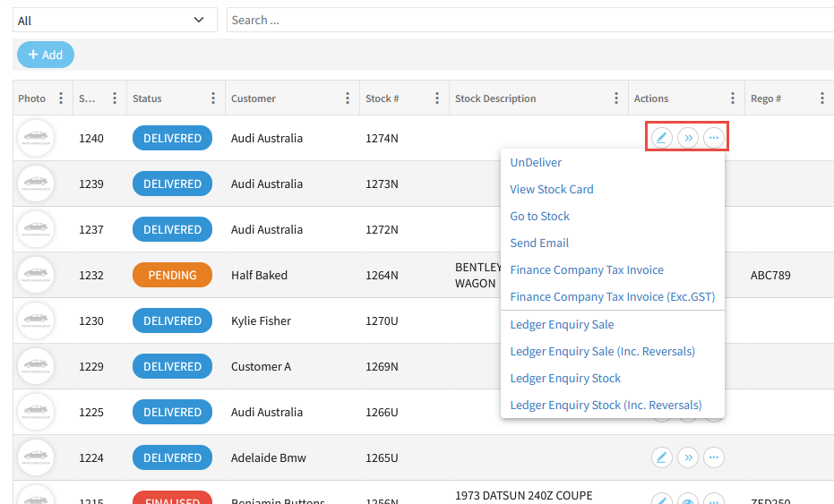Open more actions for the Adelaide Bmw row
This screenshot has height=504, width=834.
713,457
